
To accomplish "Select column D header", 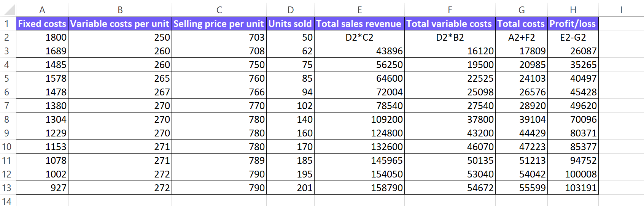I will [x=291, y=10].
